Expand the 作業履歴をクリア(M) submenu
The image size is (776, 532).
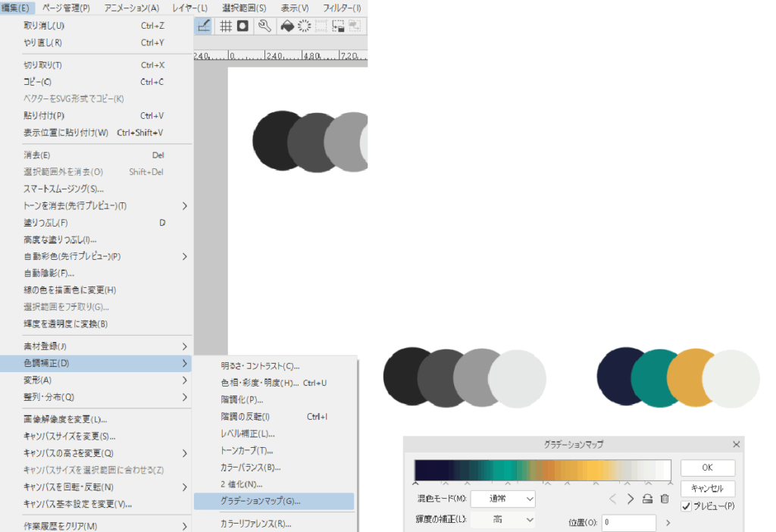[x=185, y=526]
